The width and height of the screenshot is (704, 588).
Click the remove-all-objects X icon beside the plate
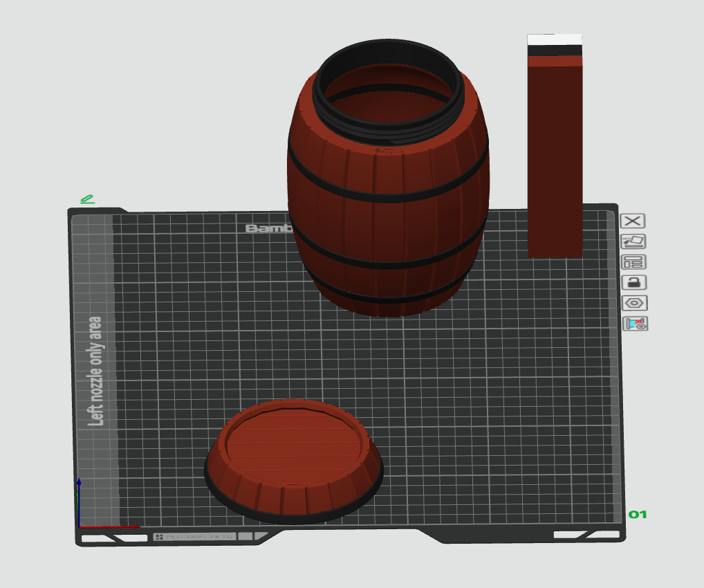point(633,221)
